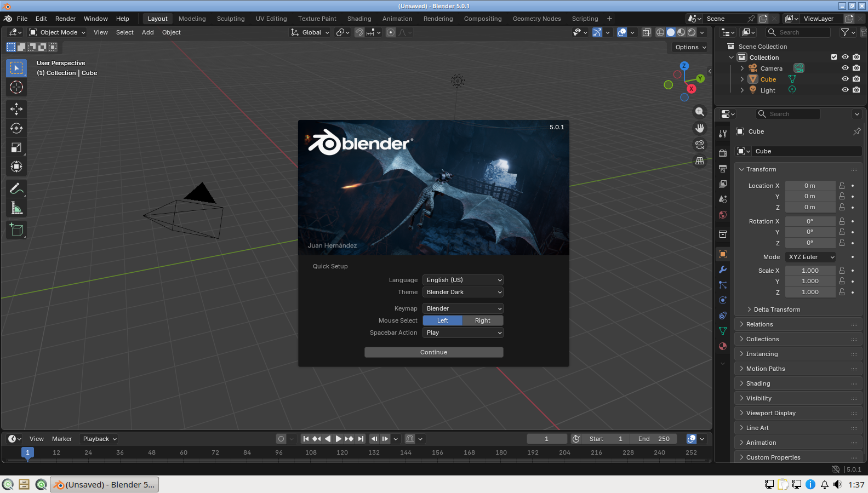This screenshot has width=868, height=493.
Task: Open the Tool properties tab
Action: pyautogui.click(x=723, y=133)
